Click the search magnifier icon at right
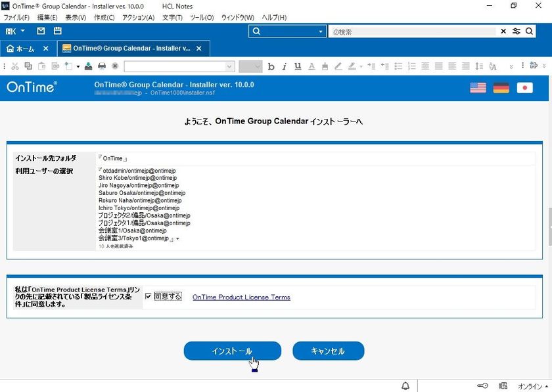This screenshot has height=392, width=552. 529,32
